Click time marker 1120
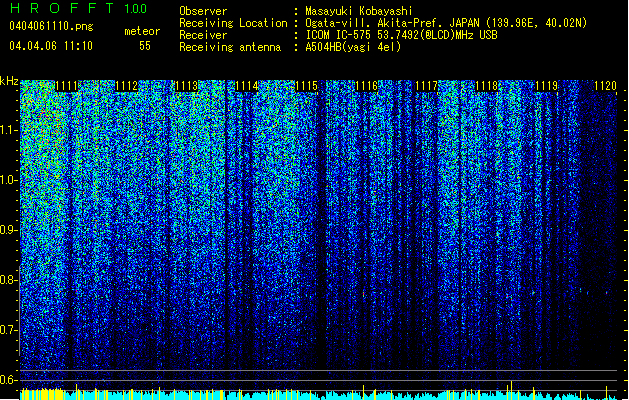This screenshot has height=400, width=629. click(605, 86)
